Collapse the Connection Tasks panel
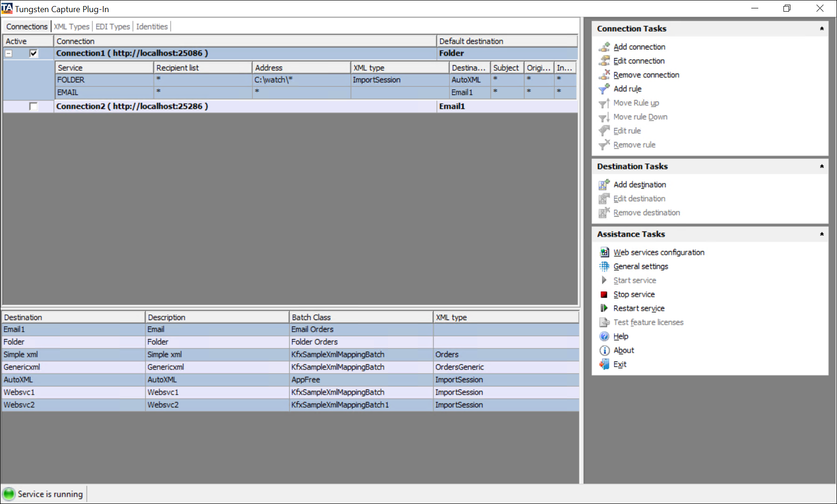 pyautogui.click(x=822, y=29)
